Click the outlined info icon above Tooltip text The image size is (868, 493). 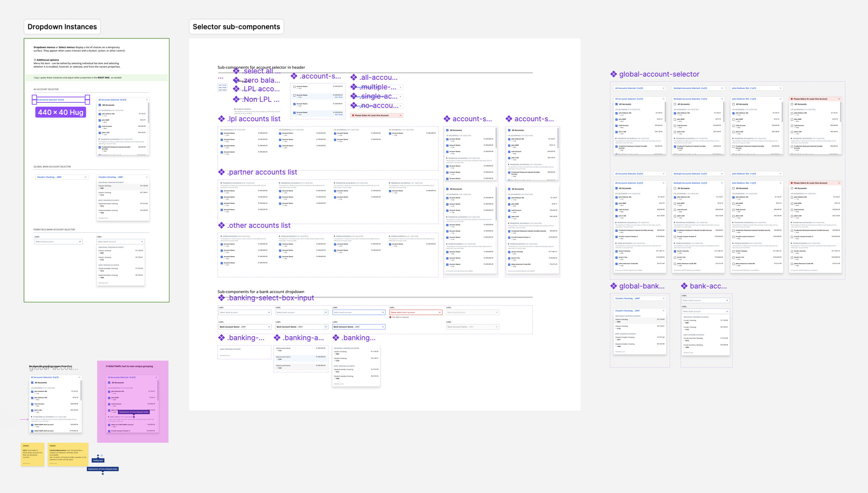coord(102,455)
